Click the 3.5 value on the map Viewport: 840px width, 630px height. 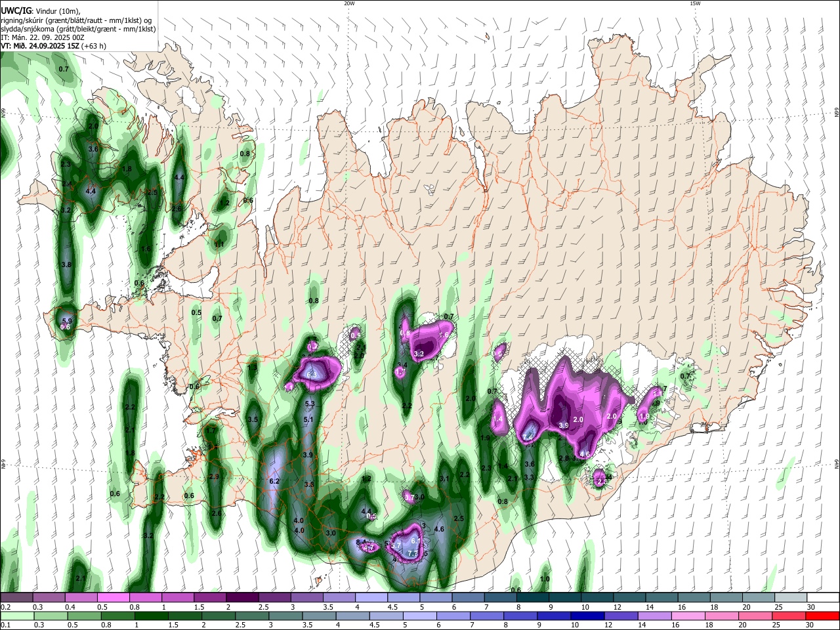pyautogui.click(x=253, y=419)
